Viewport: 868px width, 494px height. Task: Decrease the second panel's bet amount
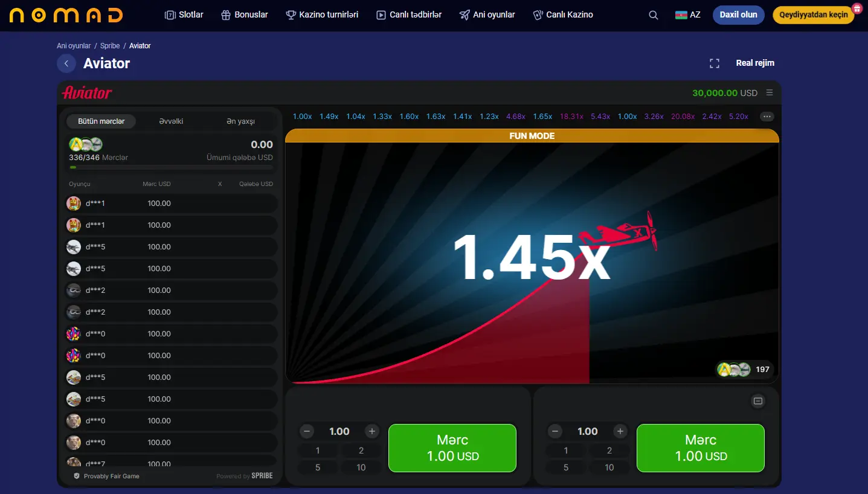pos(555,431)
